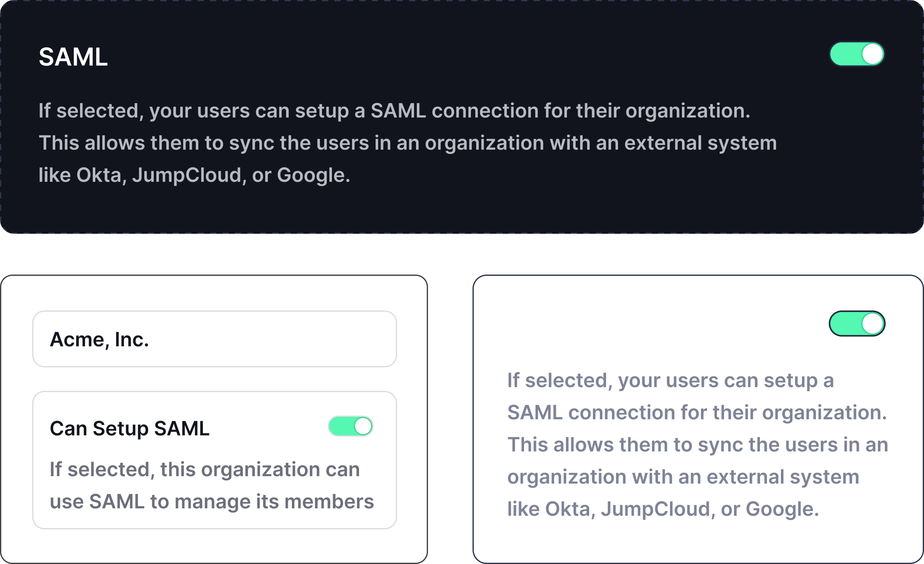Click right card line 'organization with an external system'

683,477
